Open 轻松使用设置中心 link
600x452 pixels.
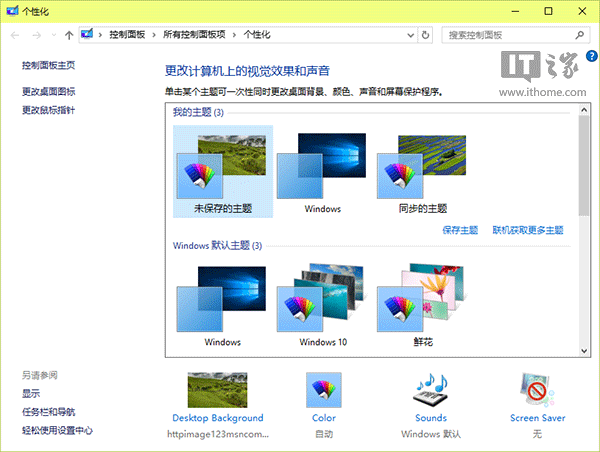click(57, 431)
